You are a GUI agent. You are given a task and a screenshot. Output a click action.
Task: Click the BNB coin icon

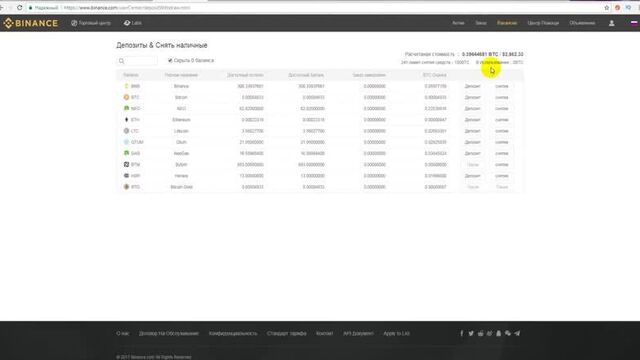coord(127,86)
